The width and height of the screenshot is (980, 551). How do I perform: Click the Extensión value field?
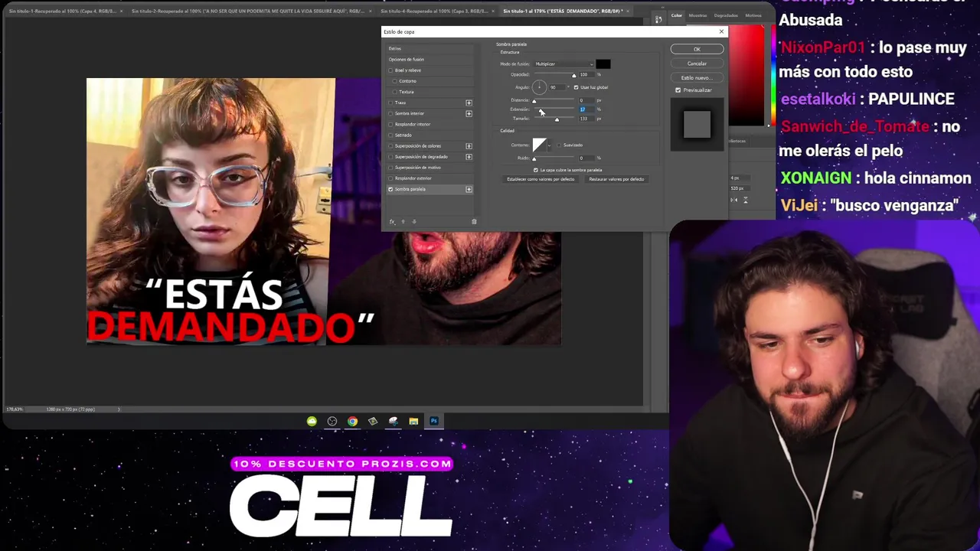point(586,109)
